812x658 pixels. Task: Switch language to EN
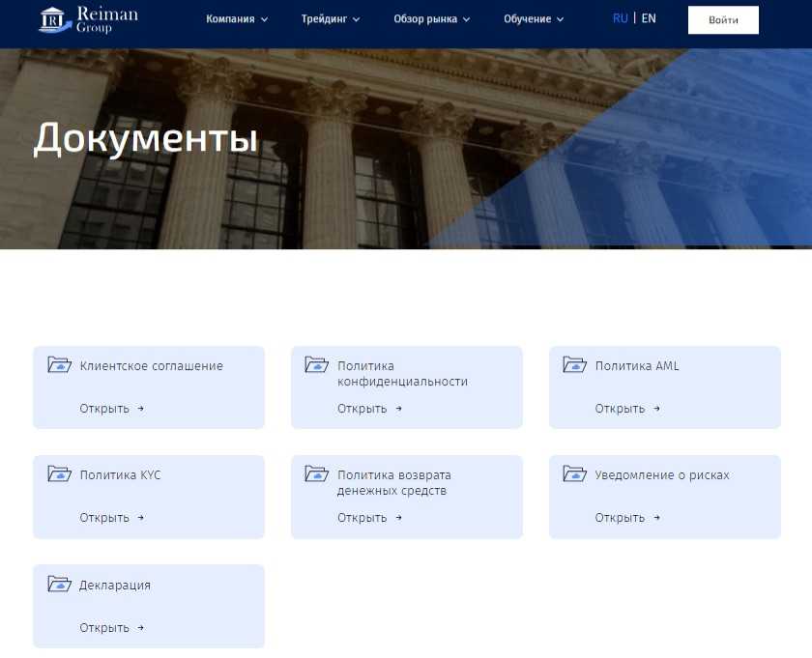click(649, 18)
